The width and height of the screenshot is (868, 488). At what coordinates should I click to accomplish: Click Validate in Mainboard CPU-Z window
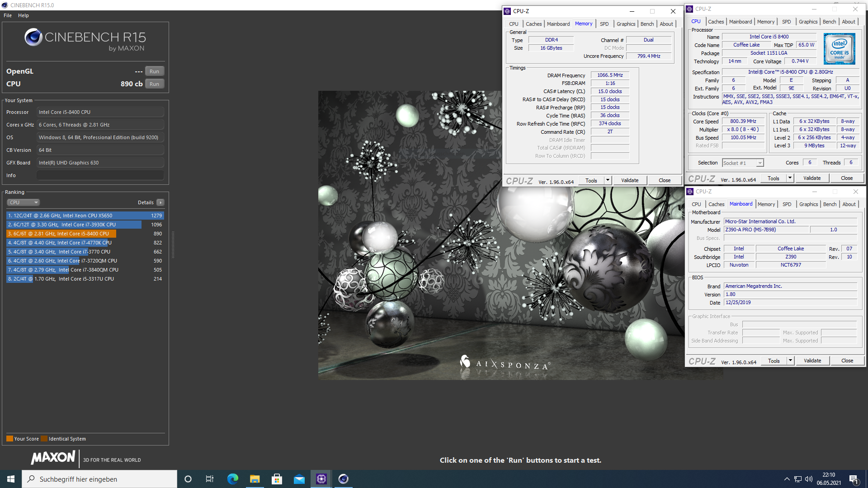click(x=812, y=361)
